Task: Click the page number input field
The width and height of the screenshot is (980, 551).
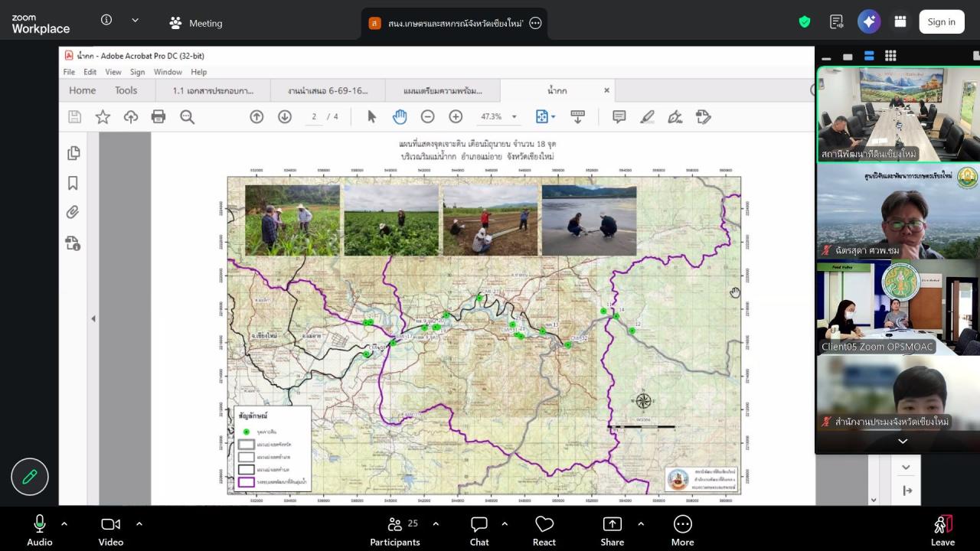Action: pyautogui.click(x=314, y=117)
